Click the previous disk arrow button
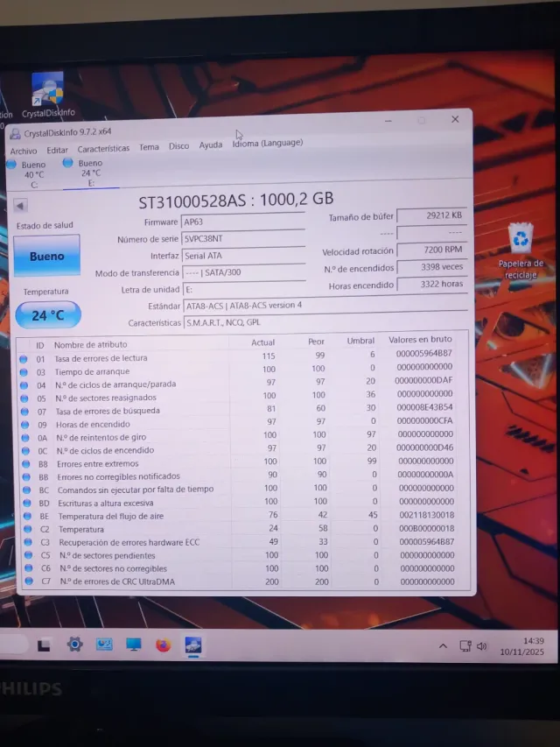 [x=20, y=206]
